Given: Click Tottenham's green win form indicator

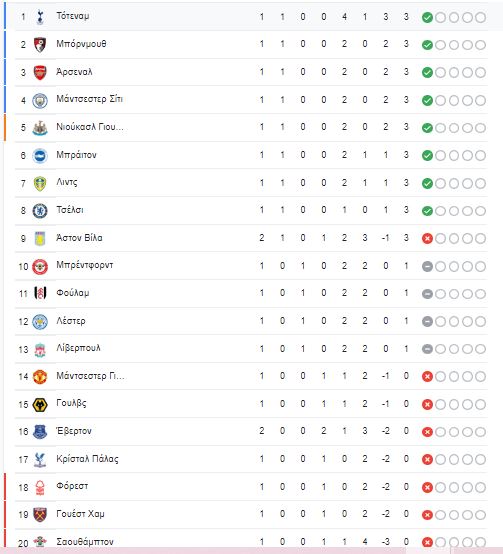Looking at the screenshot, I should [x=427, y=17].
